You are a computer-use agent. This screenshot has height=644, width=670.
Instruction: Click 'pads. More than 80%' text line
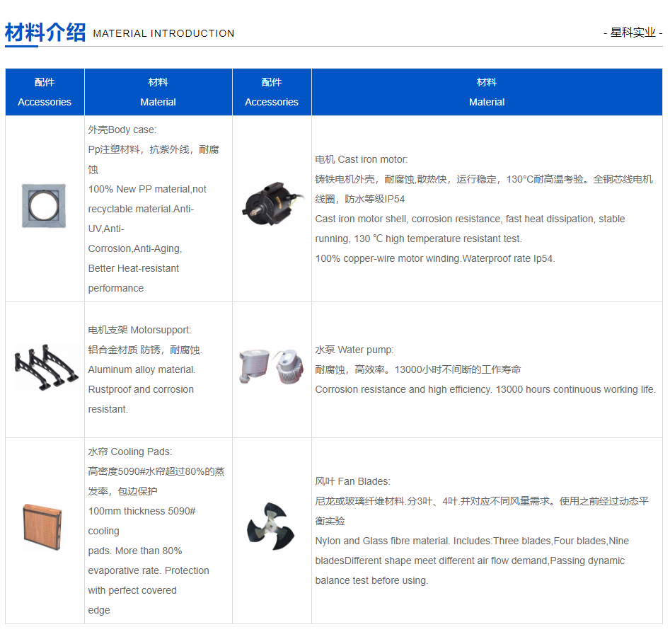(x=135, y=551)
